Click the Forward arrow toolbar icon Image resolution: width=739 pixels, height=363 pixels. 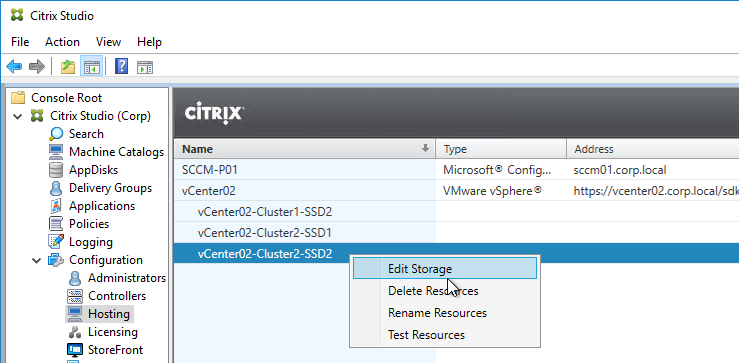37,67
